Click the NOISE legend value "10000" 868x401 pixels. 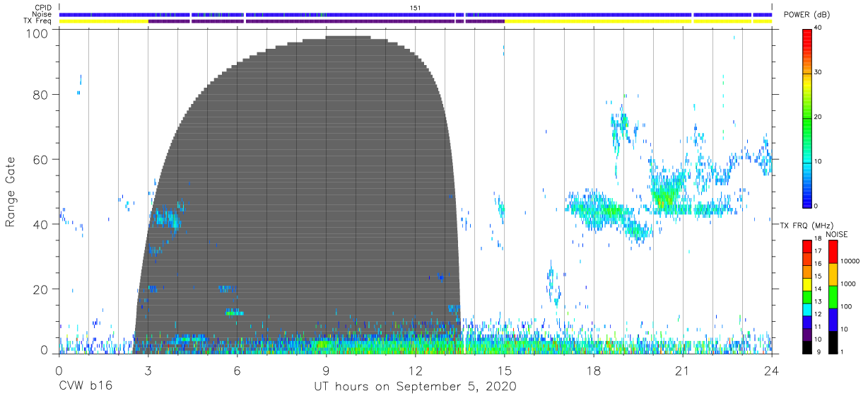click(x=850, y=261)
